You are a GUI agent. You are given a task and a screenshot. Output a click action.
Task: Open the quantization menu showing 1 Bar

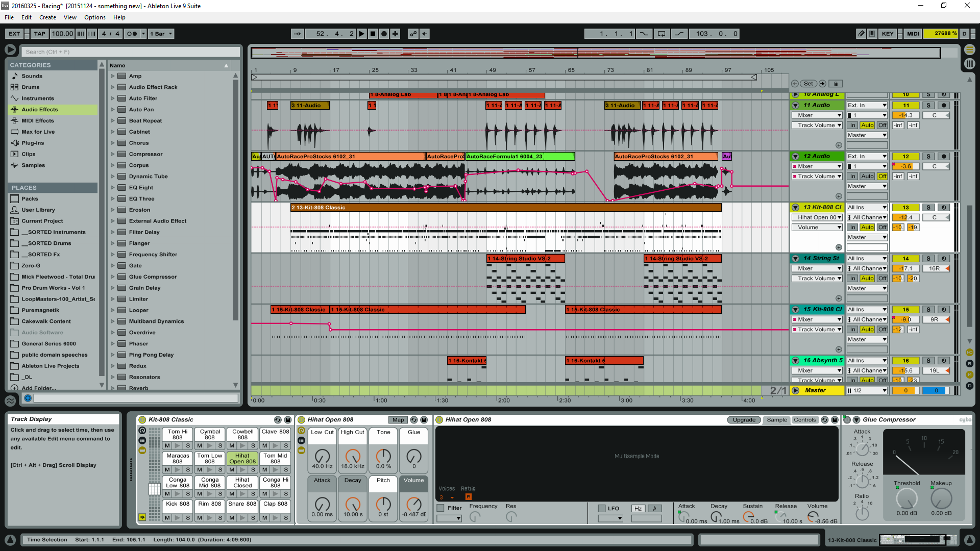(x=161, y=34)
